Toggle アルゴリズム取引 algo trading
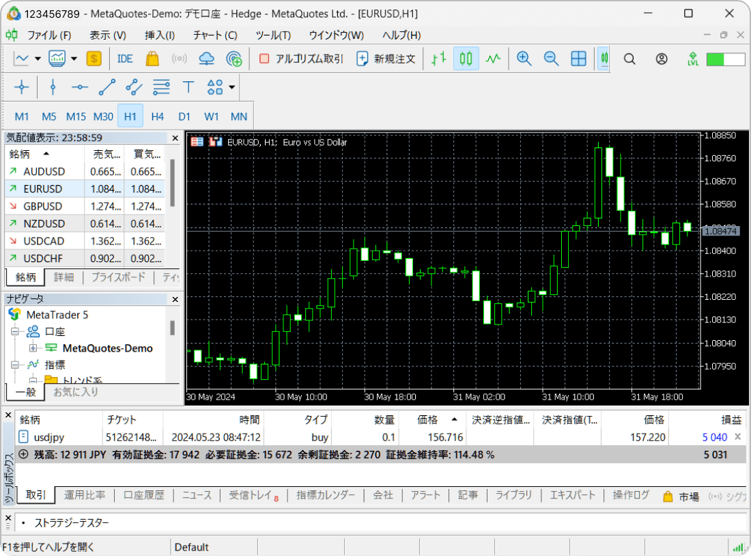Screen dimensions: 751x560 [302, 59]
